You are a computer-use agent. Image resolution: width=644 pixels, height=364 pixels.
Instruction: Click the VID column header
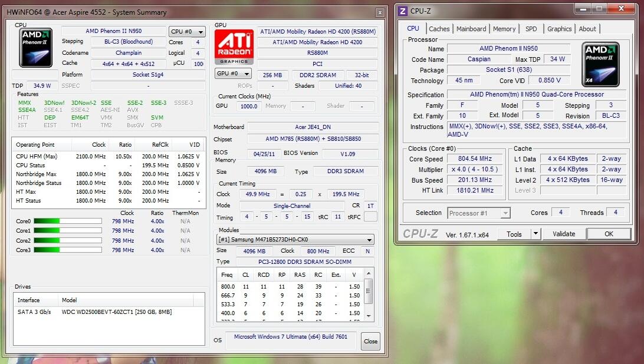[188, 144]
